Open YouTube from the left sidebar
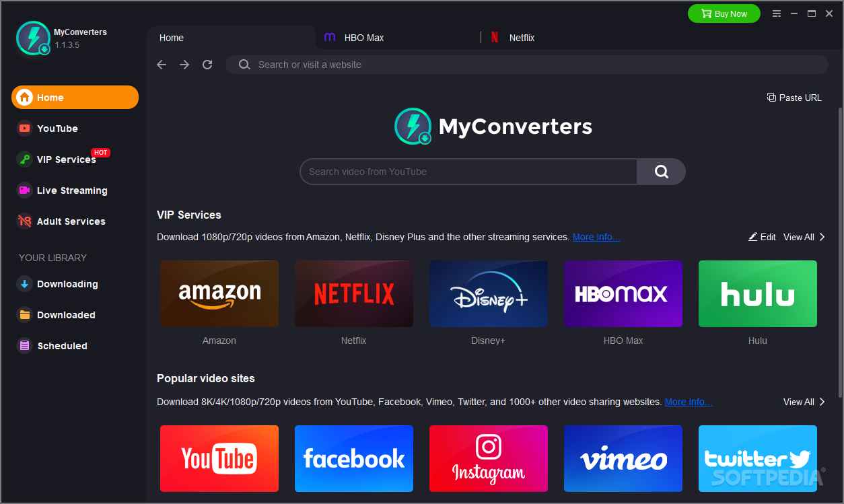 click(57, 129)
